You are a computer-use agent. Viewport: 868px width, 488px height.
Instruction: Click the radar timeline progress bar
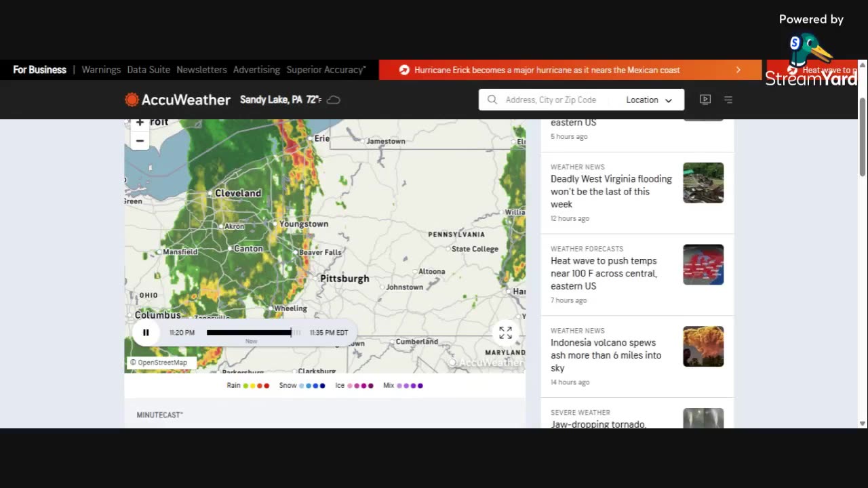[254, 333]
